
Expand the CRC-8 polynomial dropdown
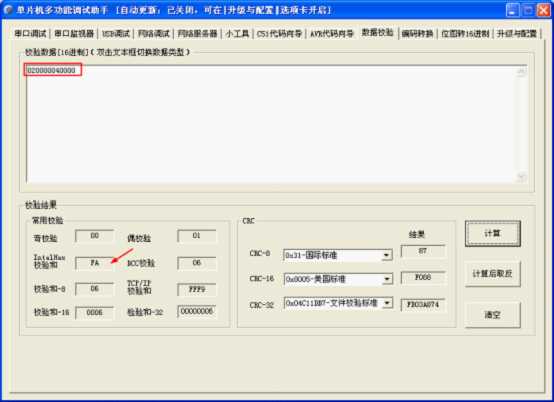[387, 255]
